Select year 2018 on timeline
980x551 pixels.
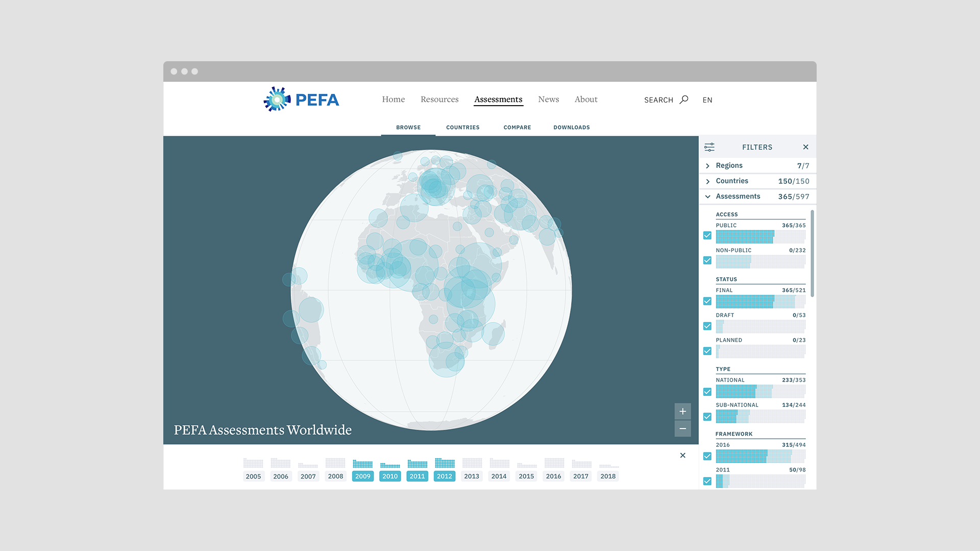(608, 477)
